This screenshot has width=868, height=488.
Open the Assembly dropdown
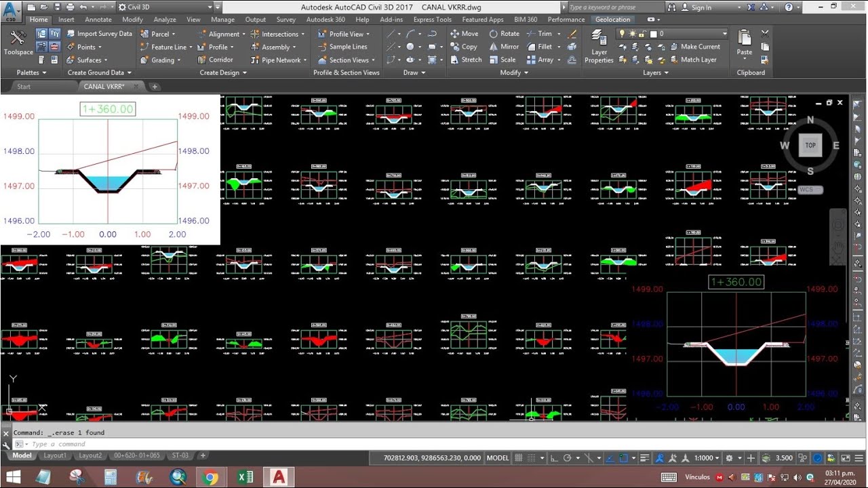tap(273, 47)
